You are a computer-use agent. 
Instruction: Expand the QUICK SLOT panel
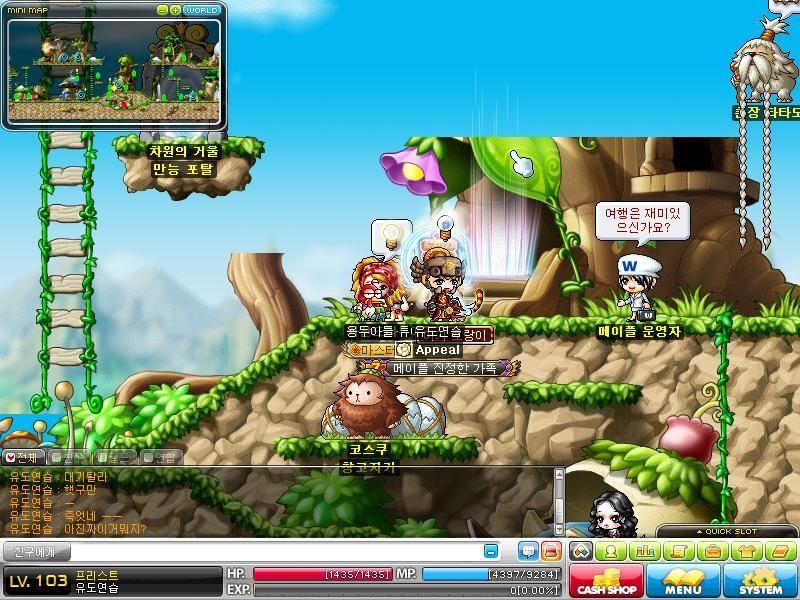tap(727, 531)
